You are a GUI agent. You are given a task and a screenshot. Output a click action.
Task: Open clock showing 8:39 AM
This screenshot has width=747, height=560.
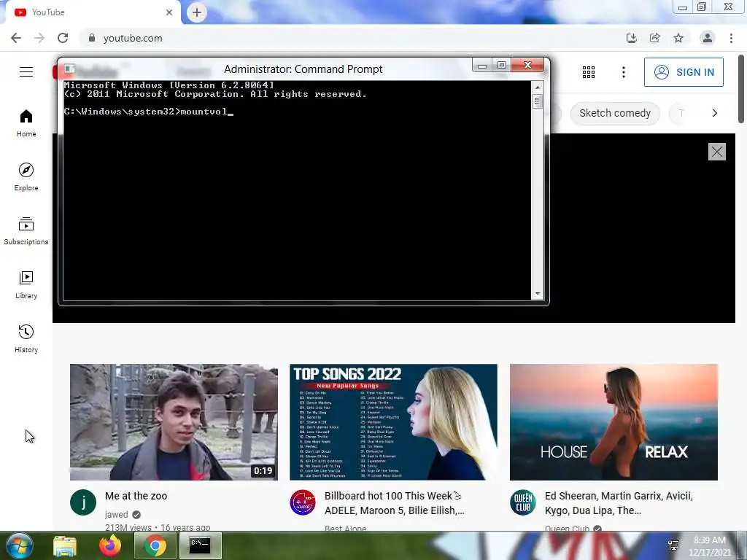coord(710,545)
